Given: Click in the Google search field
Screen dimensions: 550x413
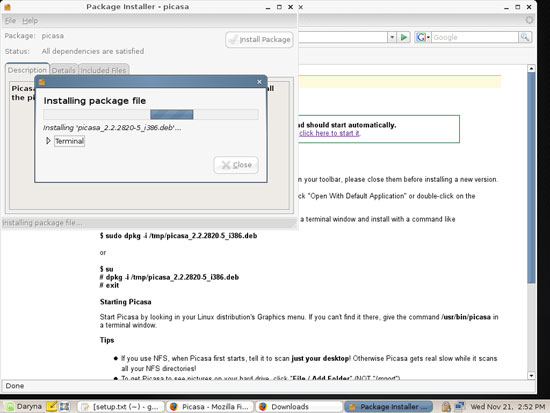Looking at the screenshot, I should pyautogui.click(x=475, y=37).
